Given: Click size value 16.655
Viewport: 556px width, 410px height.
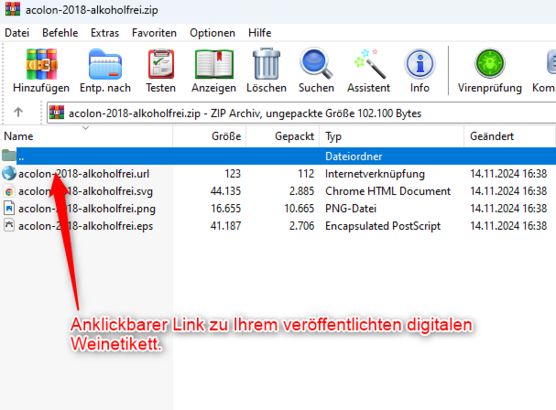Looking at the screenshot, I should [x=226, y=209].
